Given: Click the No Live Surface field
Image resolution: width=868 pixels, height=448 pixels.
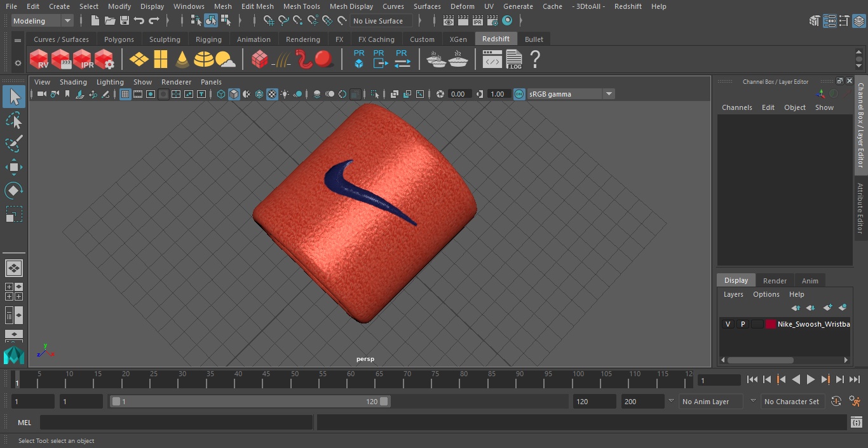Looking at the screenshot, I should pos(381,21).
